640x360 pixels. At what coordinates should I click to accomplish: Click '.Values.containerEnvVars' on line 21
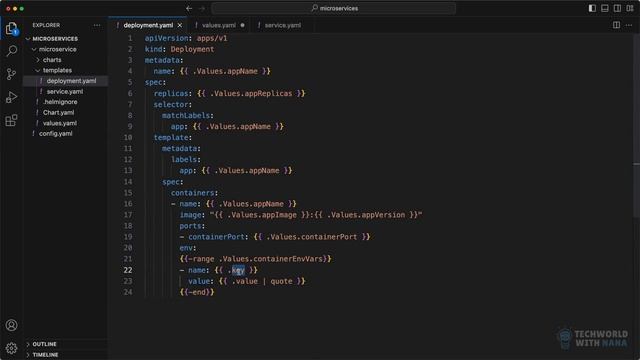[271, 259]
